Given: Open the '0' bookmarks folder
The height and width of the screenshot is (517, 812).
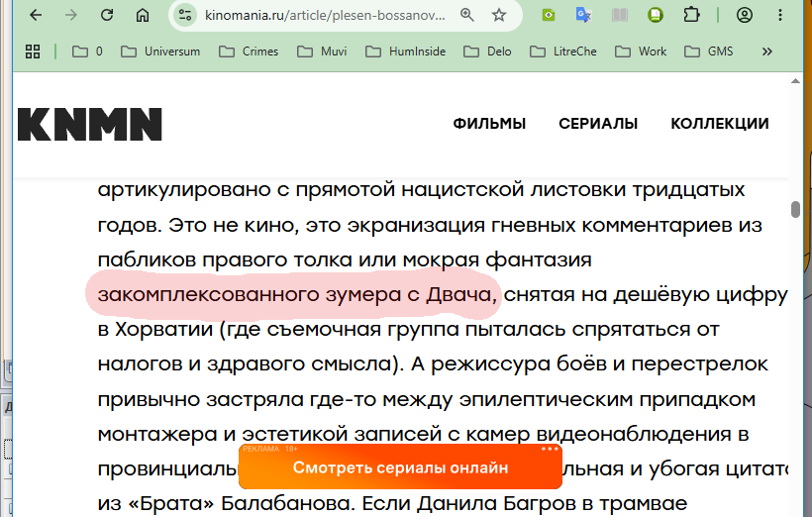Looking at the screenshot, I should pos(87,52).
